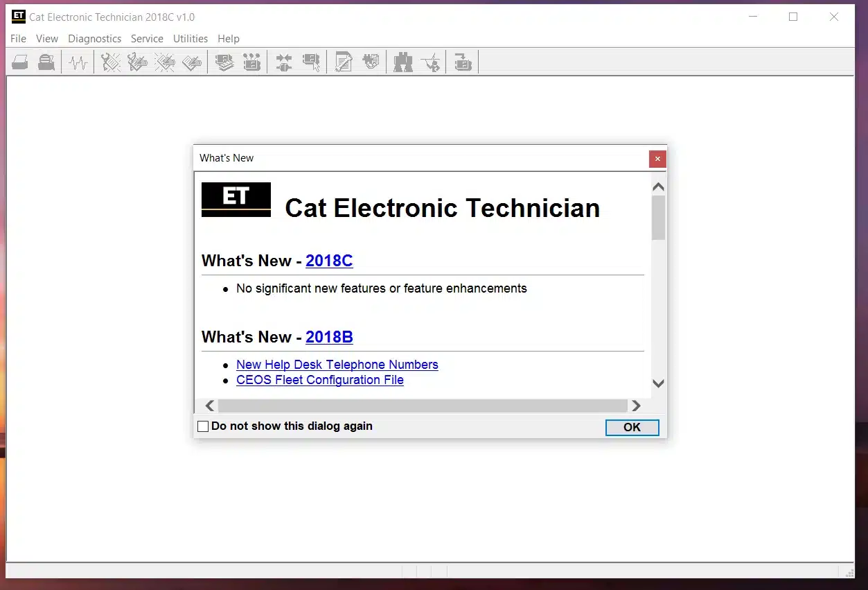This screenshot has width=868, height=590.
Task: Click New Help Desk Telephone Numbers link
Action: coord(337,365)
